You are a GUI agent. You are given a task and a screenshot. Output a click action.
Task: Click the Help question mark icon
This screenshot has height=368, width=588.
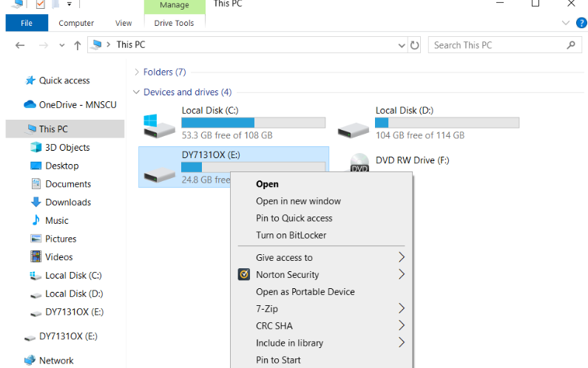coord(581,23)
